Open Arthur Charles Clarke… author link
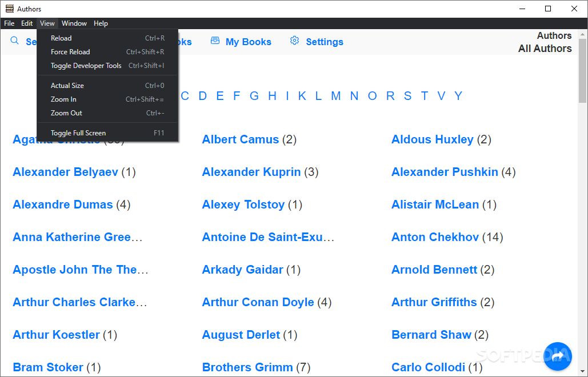Viewport: 588px width, 377px height. [x=80, y=302]
